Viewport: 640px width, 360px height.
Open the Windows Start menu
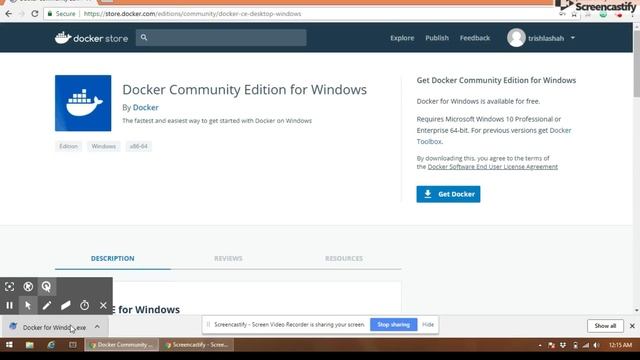[9, 345]
